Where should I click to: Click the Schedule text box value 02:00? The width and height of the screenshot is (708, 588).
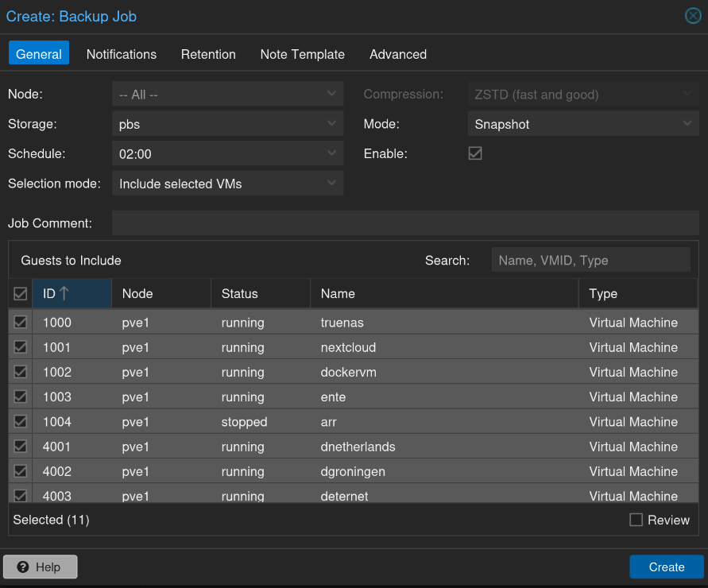tap(219, 153)
